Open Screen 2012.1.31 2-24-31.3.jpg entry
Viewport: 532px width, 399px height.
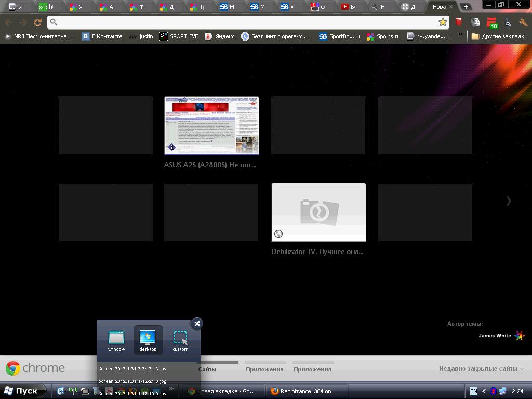click(x=132, y=369)
